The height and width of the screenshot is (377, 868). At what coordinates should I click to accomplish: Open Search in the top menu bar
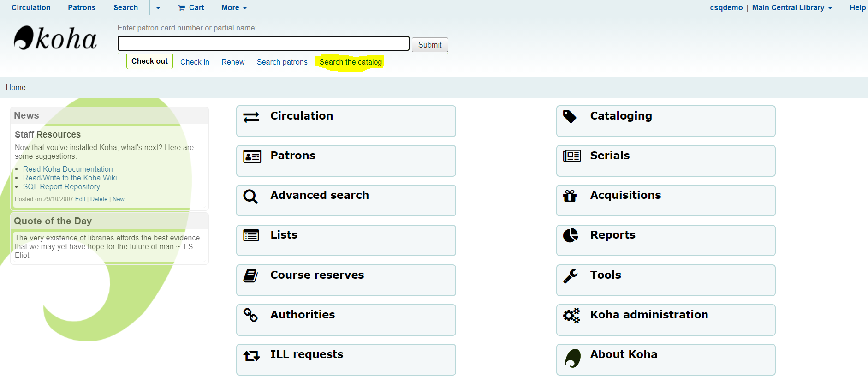tap(125, 7)
